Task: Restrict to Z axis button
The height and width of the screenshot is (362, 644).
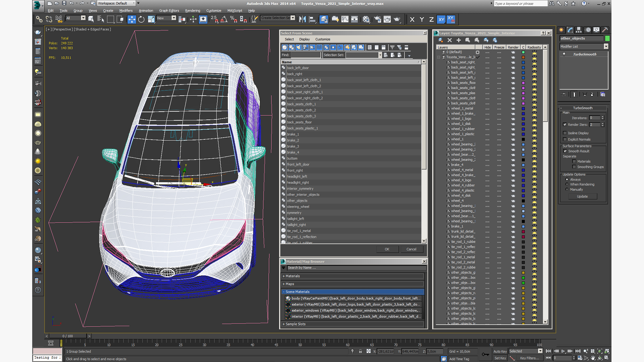Action: (x=431, y=19)
